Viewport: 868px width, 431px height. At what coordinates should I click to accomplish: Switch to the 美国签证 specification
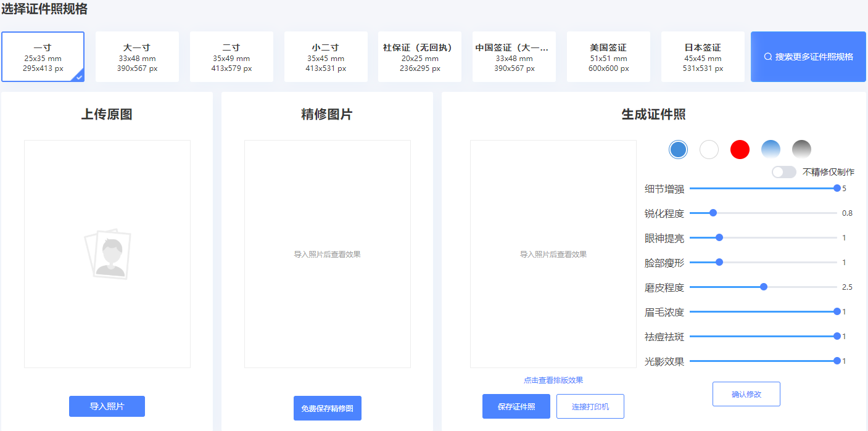pyautogui.click(x=608, y=56)
